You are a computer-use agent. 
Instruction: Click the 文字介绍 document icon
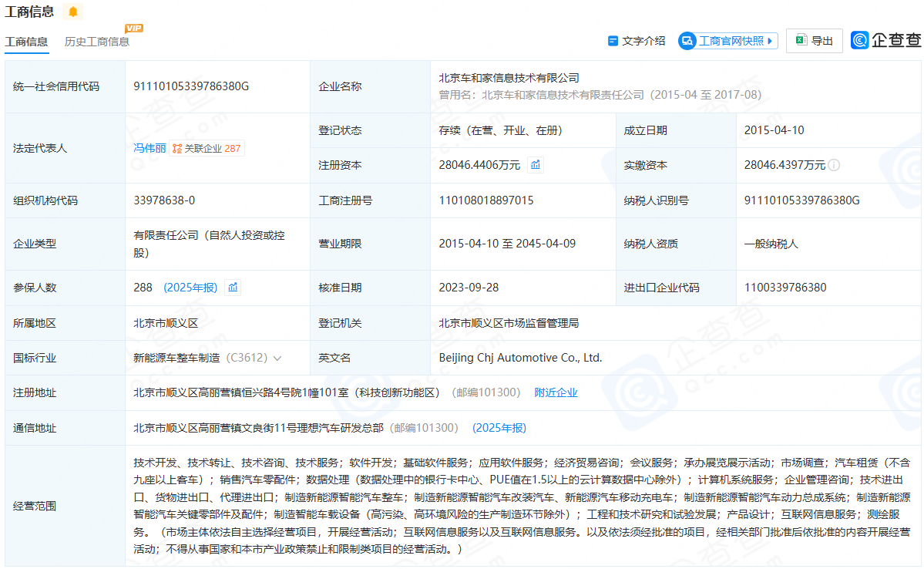pyautogui.click(x=613, y=41)
